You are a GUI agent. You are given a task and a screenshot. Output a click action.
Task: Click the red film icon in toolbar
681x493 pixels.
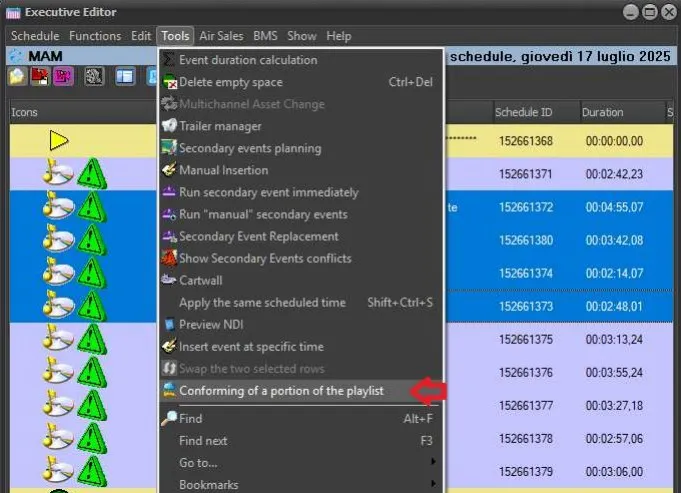click(41, 76)
